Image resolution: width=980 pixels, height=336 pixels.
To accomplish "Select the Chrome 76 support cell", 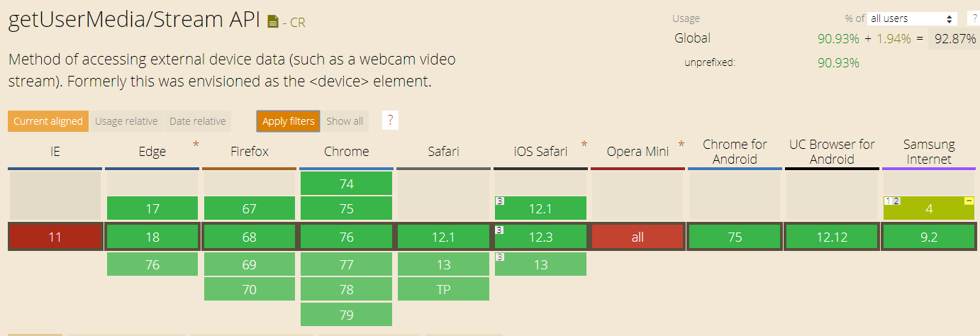I will (x=346, y=237).
